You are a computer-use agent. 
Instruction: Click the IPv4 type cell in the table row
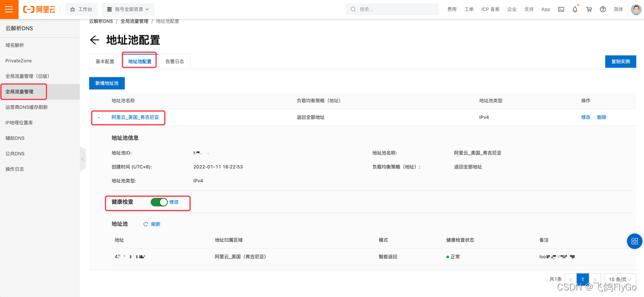click(484, 117)
